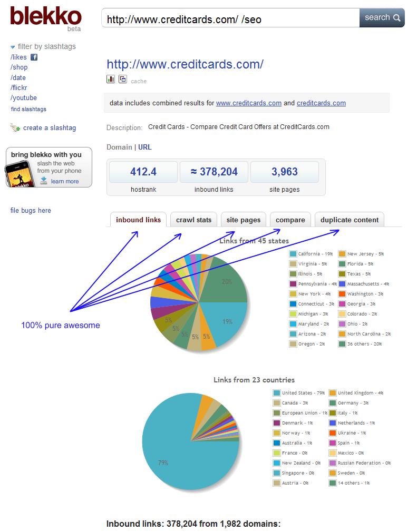Click the 3,963 site pages box
Image resolution: width=417 pixels, height=532 pixels.
pos(285,172)
